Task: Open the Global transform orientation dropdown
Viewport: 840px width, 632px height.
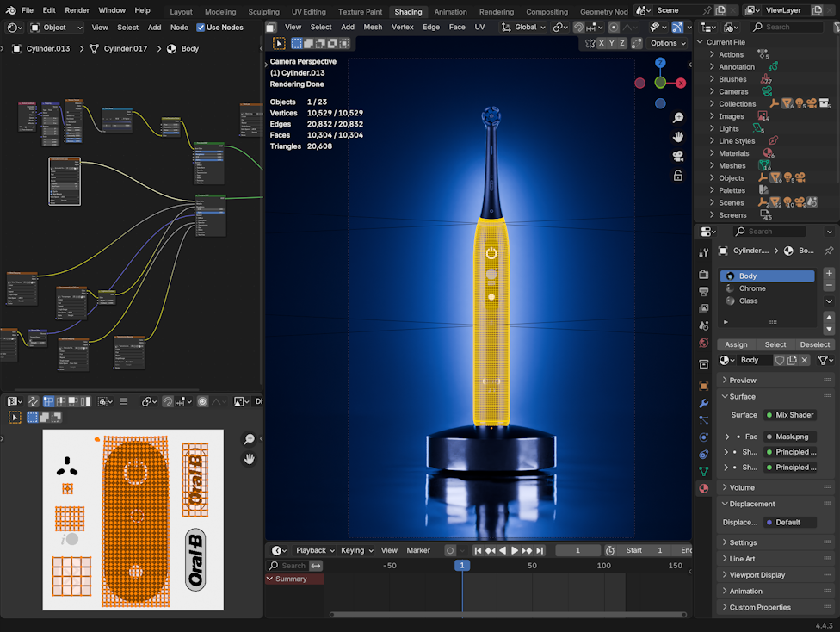Action: click(524, 28)
